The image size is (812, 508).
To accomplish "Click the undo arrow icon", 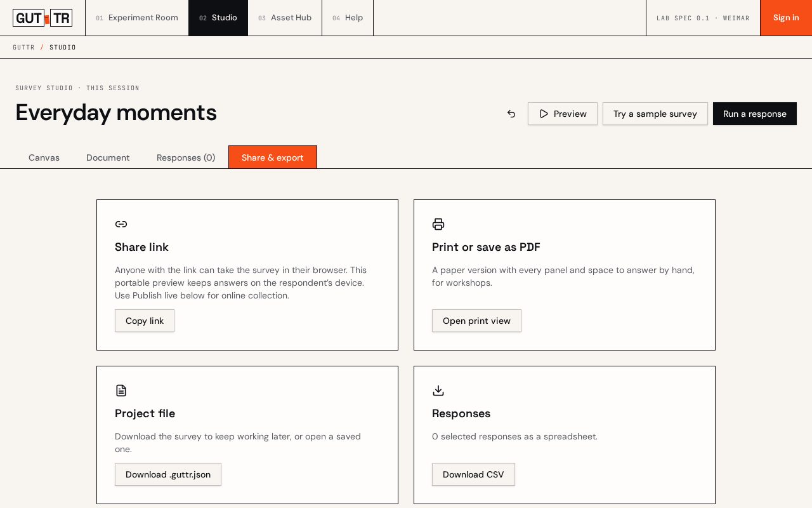I will [511, 114].
